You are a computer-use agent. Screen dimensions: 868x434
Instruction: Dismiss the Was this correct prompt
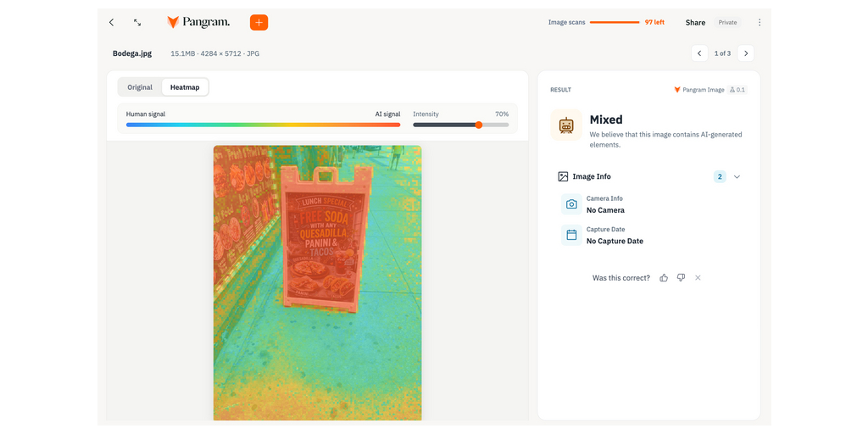click(698, 277)
